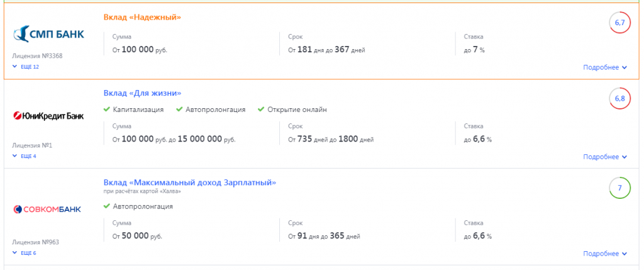Click the green 7 rating circle

(x=619, y=188)
